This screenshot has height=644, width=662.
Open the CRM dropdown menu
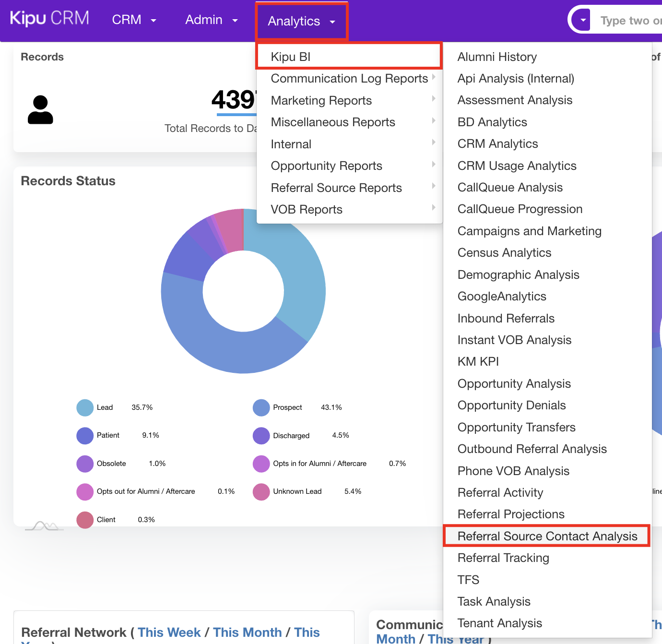click(134, 20)
